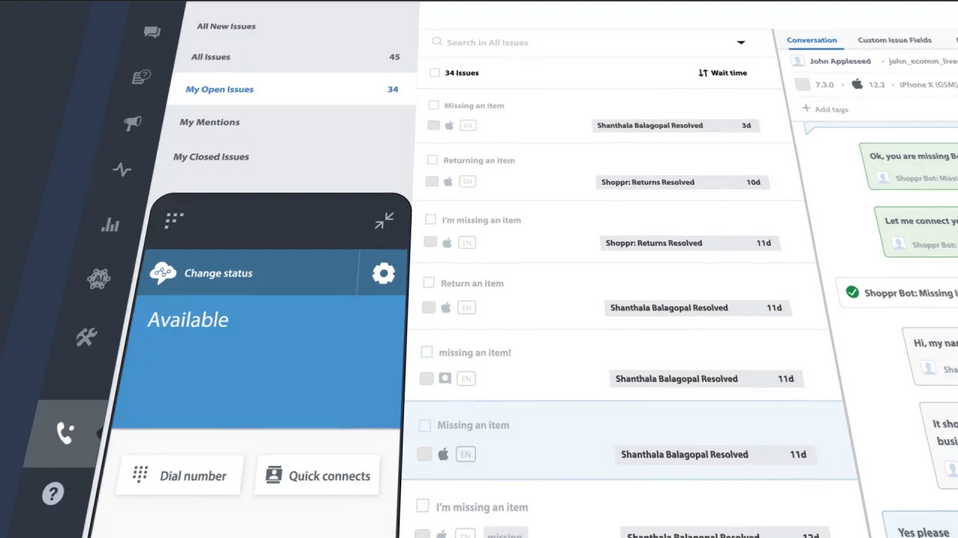This screenshot has width=958, height=538.
Task: Check the highlighted "Missing an item" issue checkbox
Action: pos(425,425)
